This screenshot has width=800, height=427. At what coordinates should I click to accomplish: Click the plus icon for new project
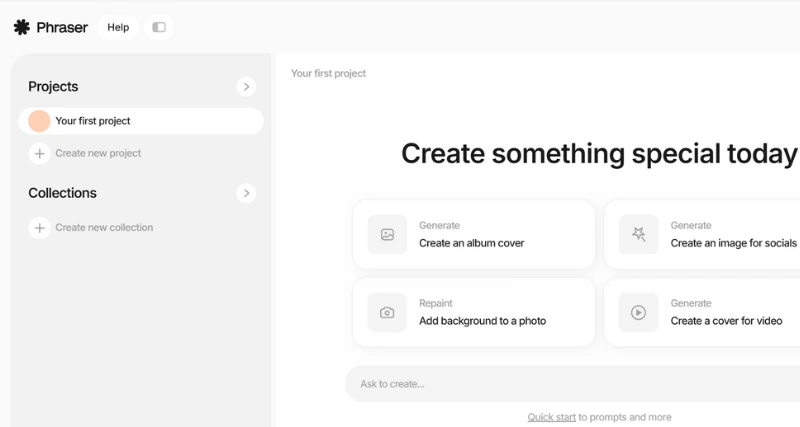coord(39,154)
